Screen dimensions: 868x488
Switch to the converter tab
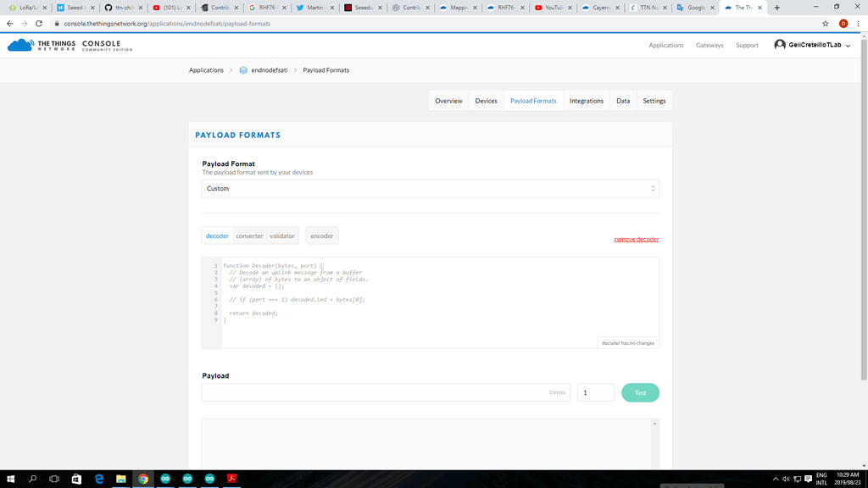pyautogui.click(x=250, y=236)
